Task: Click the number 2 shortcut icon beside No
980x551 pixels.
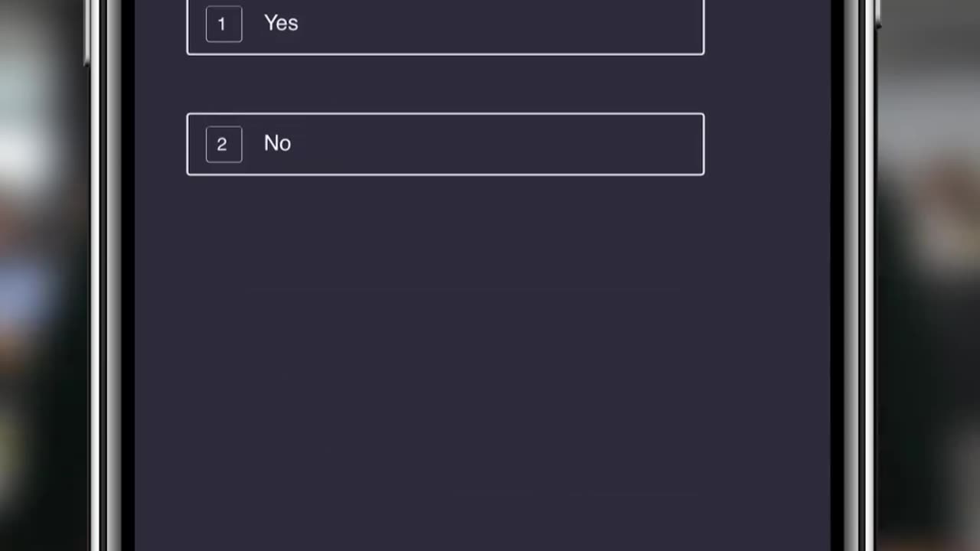Action: [224, 144]
